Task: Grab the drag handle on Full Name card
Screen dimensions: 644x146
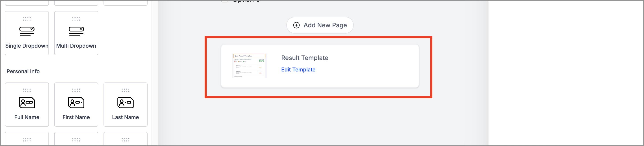Action: coord(27,90)
